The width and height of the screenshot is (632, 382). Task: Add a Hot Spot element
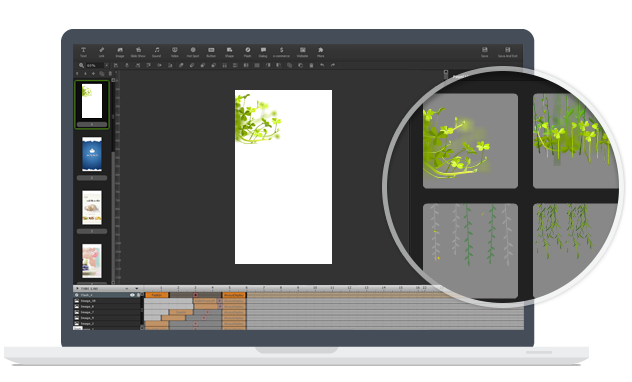[193, 52]
